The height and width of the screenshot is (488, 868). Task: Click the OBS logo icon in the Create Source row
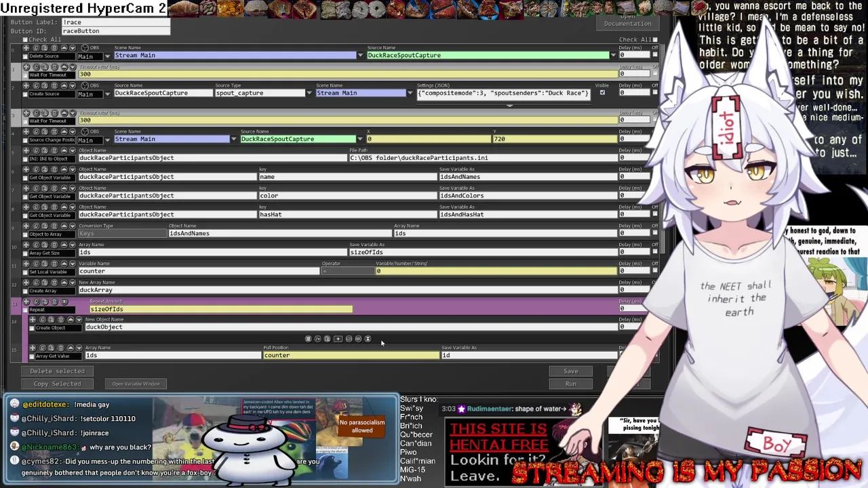(85, 86)
